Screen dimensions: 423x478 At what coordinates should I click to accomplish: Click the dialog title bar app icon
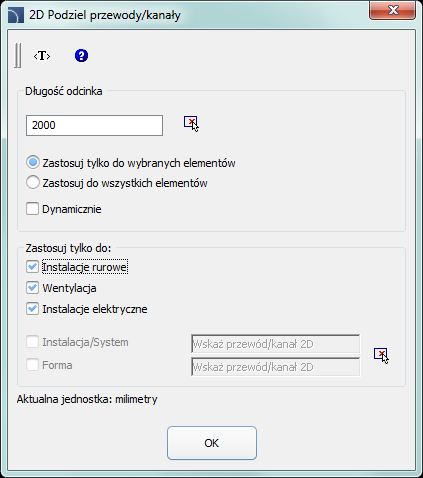[x=16, y=15]
